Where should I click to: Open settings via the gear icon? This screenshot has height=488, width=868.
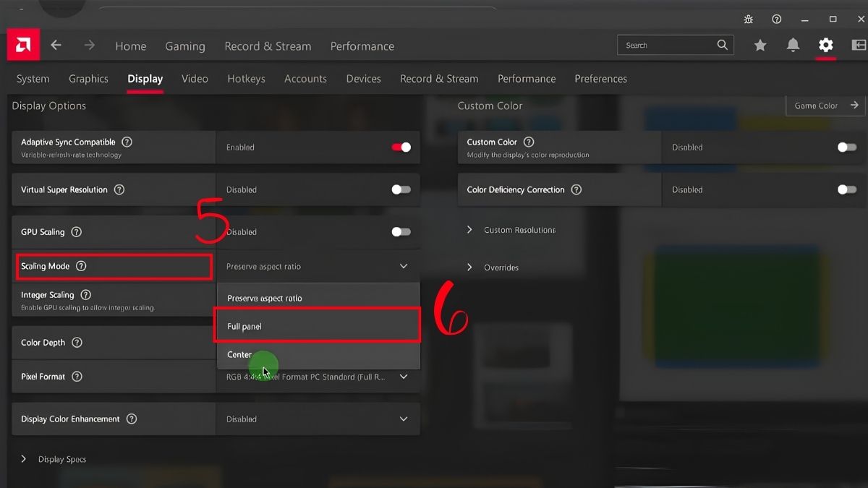(825, 44)
